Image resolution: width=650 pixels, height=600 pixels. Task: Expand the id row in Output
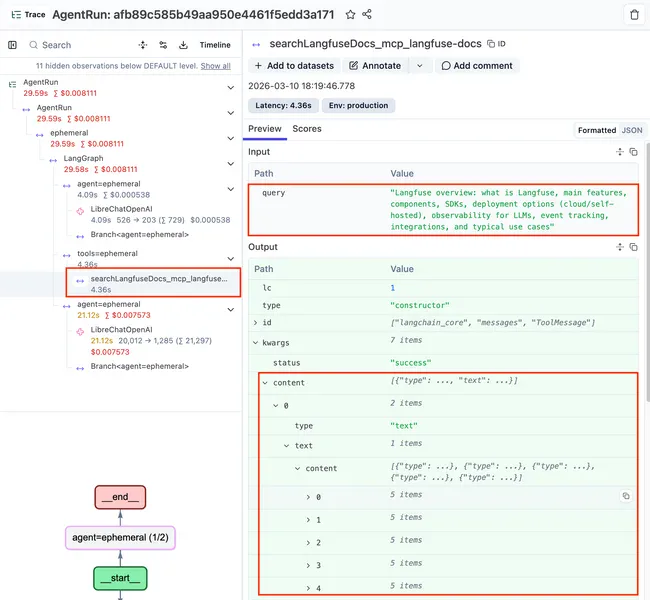(x=256, y=322)
